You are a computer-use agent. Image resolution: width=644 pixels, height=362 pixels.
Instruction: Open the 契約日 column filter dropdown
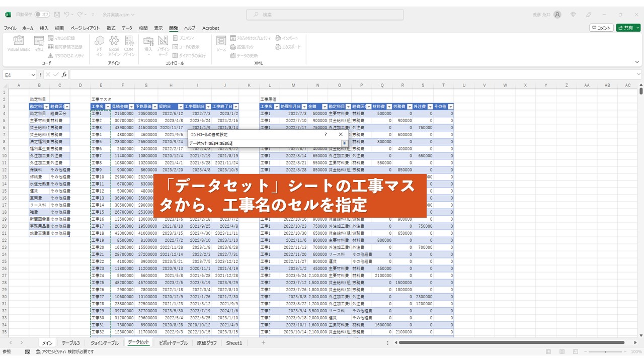pyautogui.click(x=181, y=107)
